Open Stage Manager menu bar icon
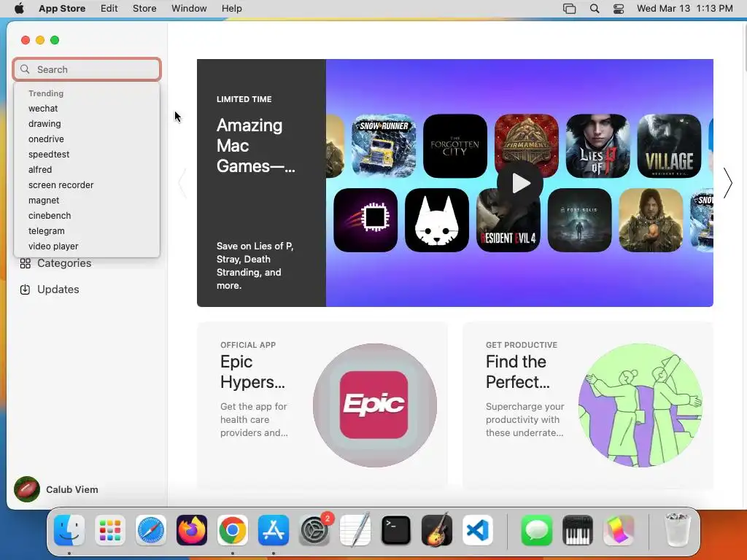The width and height of the screenshot is (747, 560). tap(569, 9)
